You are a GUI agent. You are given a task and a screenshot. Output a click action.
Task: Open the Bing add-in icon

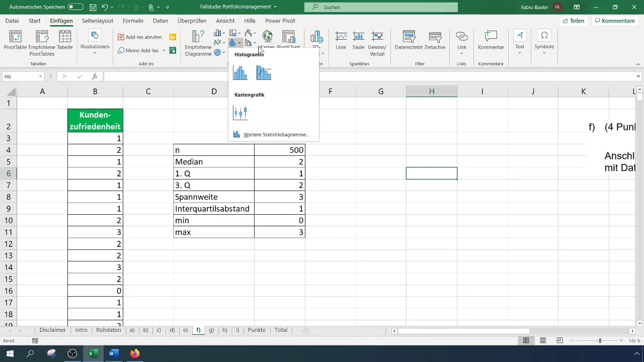[x=173, y=37]
